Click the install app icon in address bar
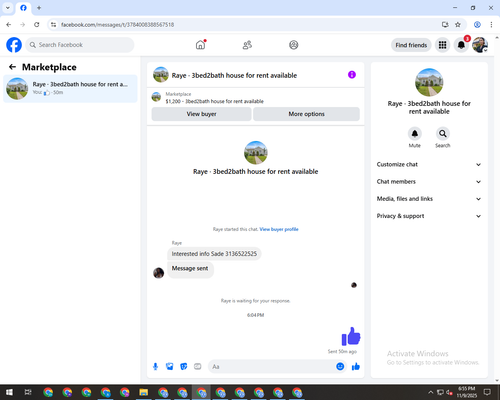This screenshot has height=400, width=500. (x=445, y=25)
